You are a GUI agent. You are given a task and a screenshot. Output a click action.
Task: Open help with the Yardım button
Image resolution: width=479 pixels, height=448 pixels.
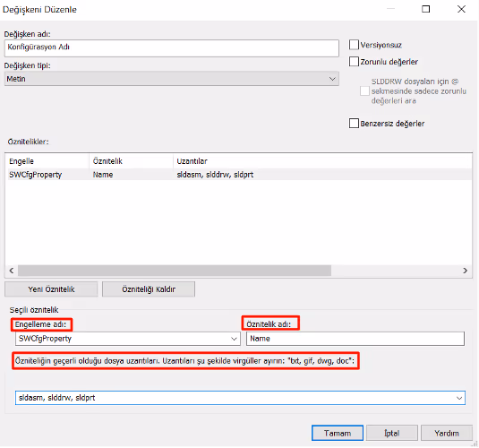[447, 433]
